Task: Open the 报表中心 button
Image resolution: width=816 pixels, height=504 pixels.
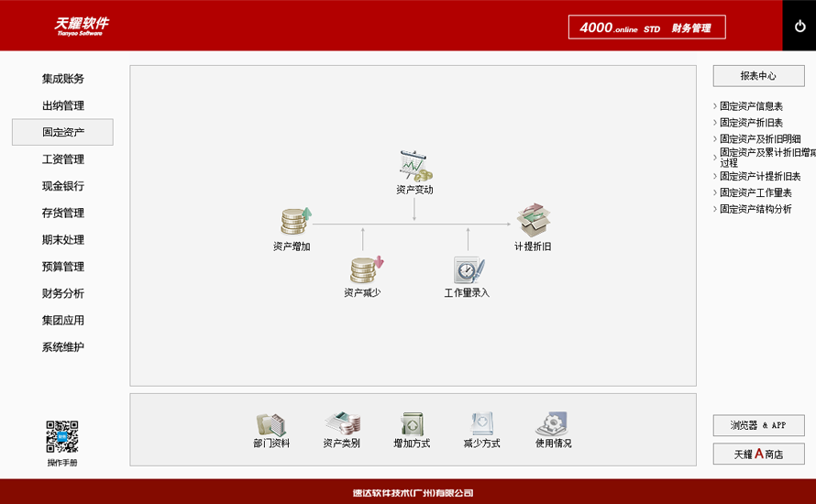Action: coord(758,76)
